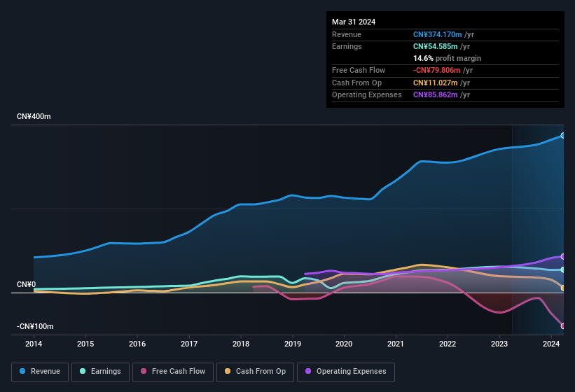
Task: Select the Revenue endpoint marker on chart
Action: pos(562,136)
